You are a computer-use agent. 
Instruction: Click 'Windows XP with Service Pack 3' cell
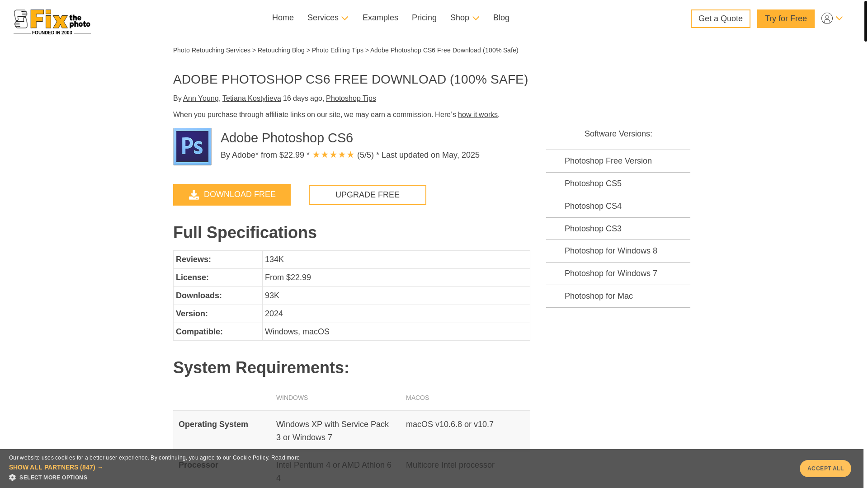[x=332, y=431]
